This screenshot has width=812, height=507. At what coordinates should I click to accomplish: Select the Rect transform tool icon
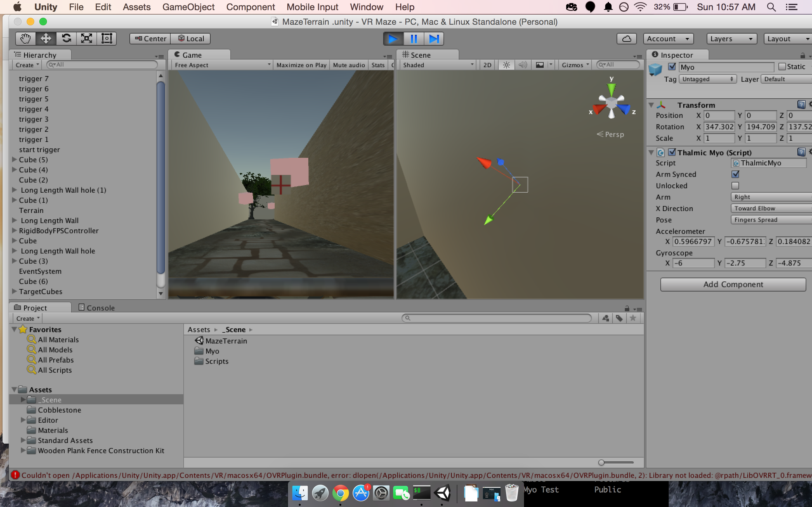pyautogui.click(x=107, y=39)
